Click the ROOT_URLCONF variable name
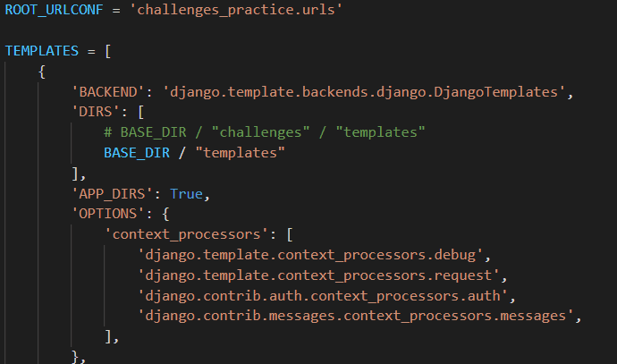The height and width of the screenshot is (364, 617). (54, 10)
